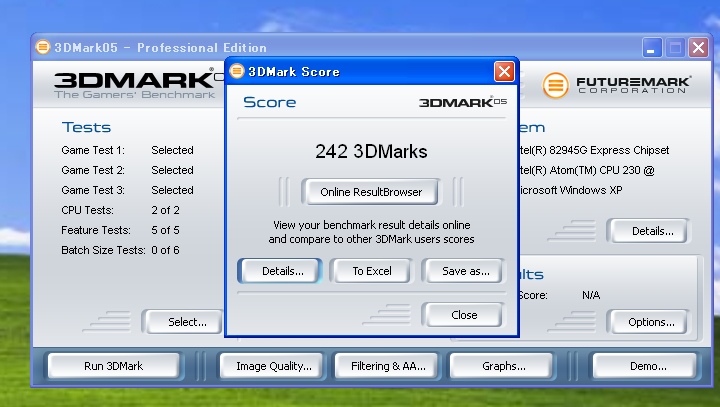Click the N/A score value
The height and width of the screenshot is (407, 720).
coord(591,295)
